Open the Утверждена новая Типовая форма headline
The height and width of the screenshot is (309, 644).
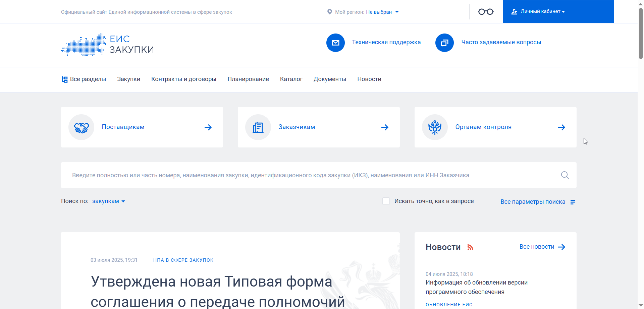218,292
